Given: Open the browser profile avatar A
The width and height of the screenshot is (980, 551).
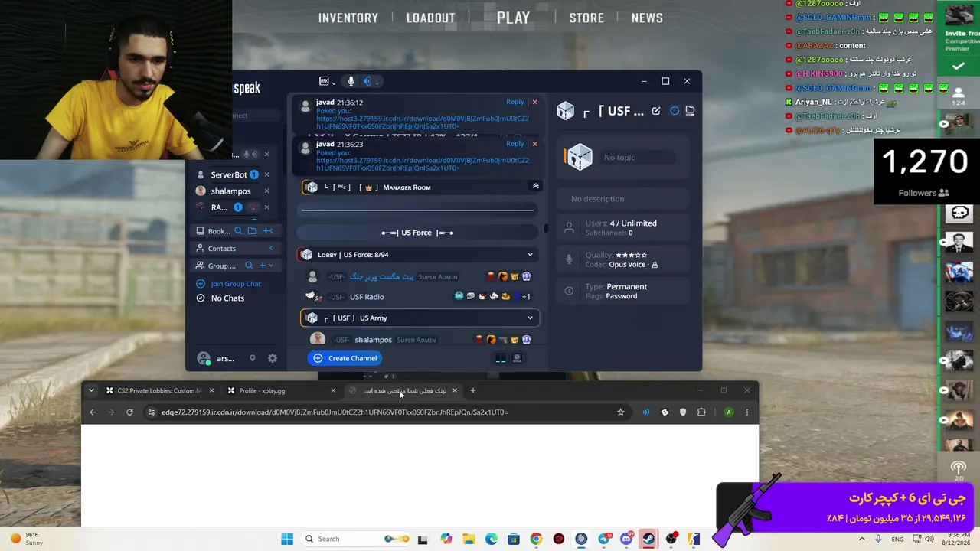Looking at the screenshot, I should pos(728,412).
